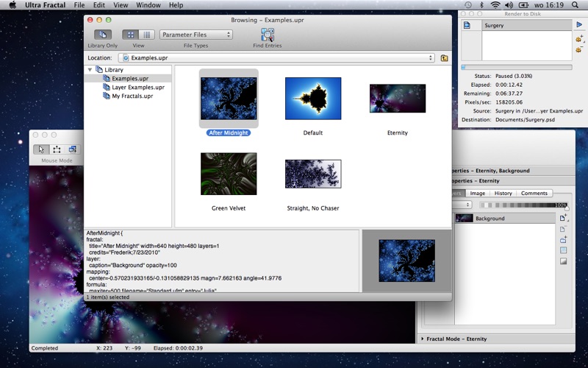Click the Completed status in the fractal window
The image size is (588, 368).
pos(45,348)
